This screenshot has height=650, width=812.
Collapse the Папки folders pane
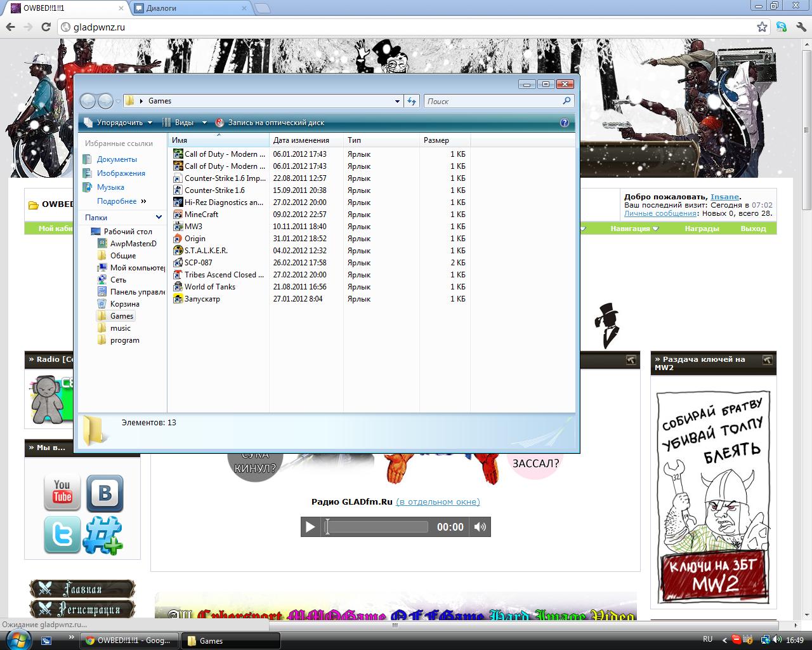point(159,217)
